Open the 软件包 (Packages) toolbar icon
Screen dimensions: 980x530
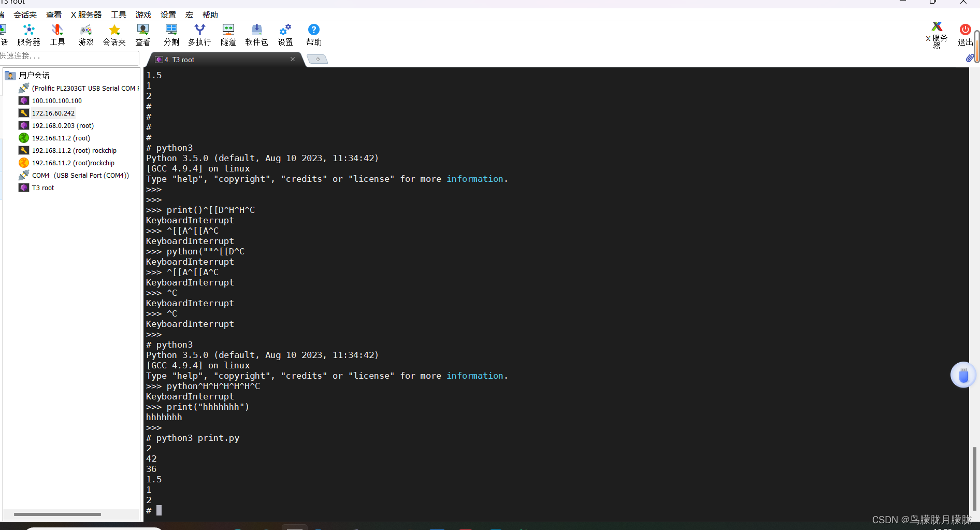[x=256, y=35]
